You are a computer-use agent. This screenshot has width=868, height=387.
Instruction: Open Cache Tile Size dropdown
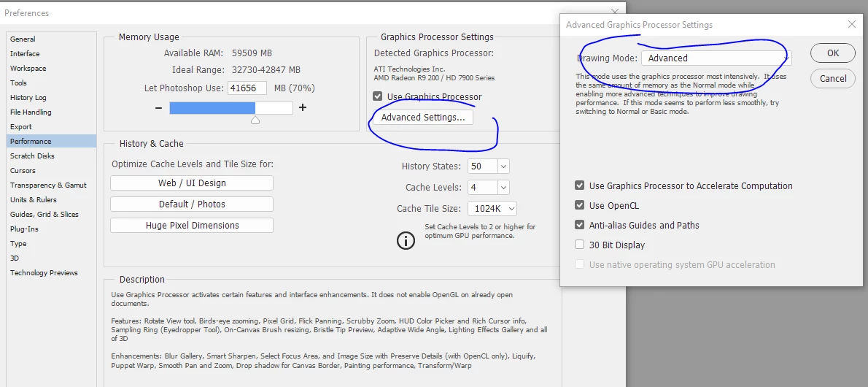click(x=492, y=209)
